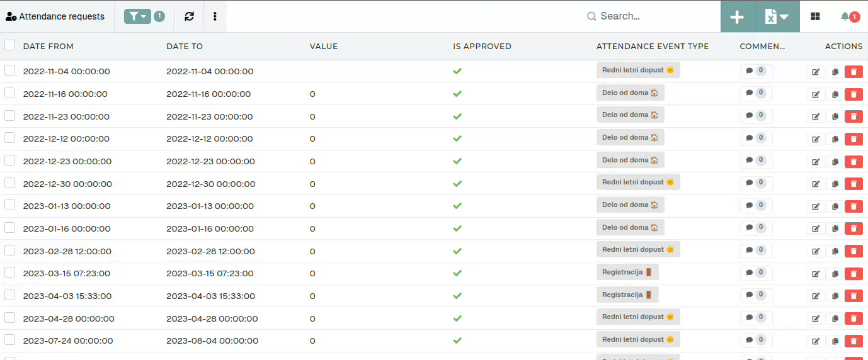Edit the 2023-03-15 request
The width and height of the screenshot is (868, 360).
point(816,274)
